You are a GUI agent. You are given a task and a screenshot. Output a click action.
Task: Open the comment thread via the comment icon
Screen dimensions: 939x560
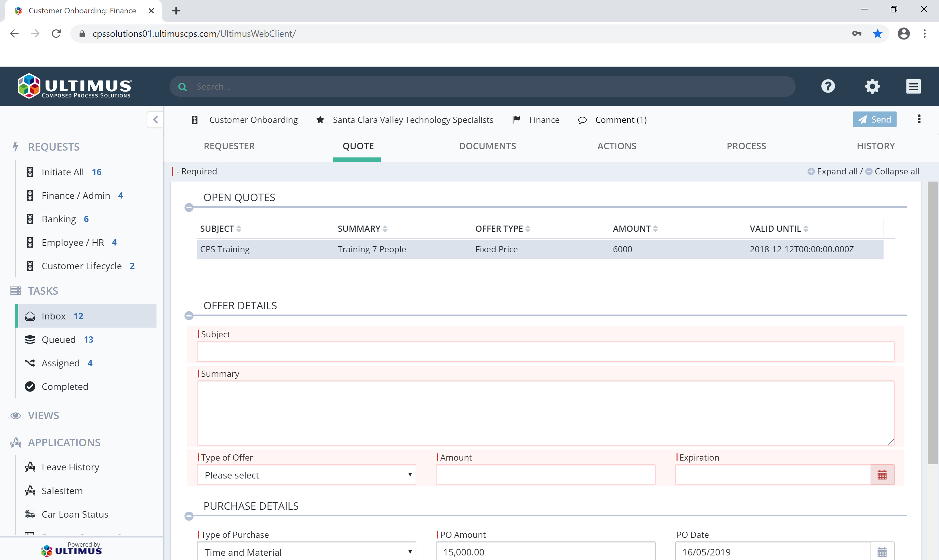(x=582, y=120)
